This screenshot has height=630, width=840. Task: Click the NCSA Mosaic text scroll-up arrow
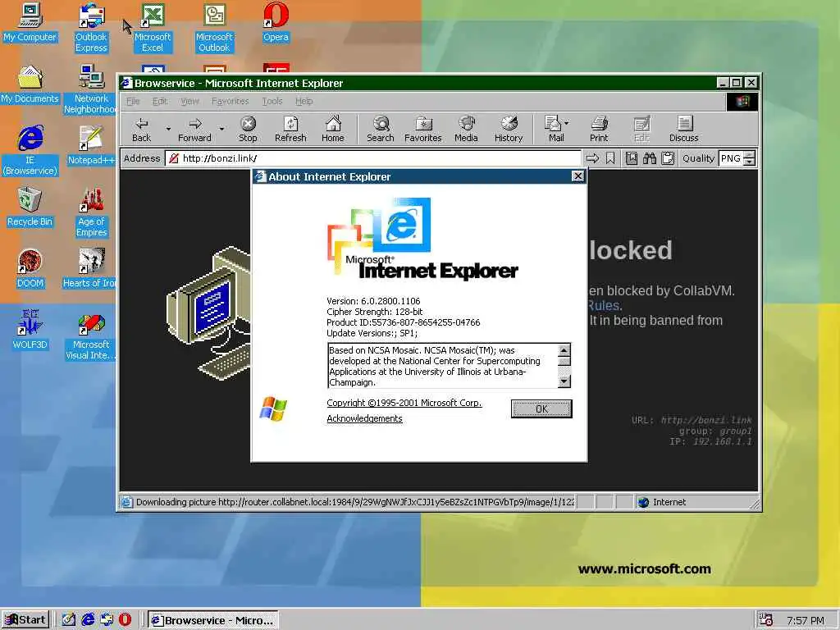click(x=564, y=350)
